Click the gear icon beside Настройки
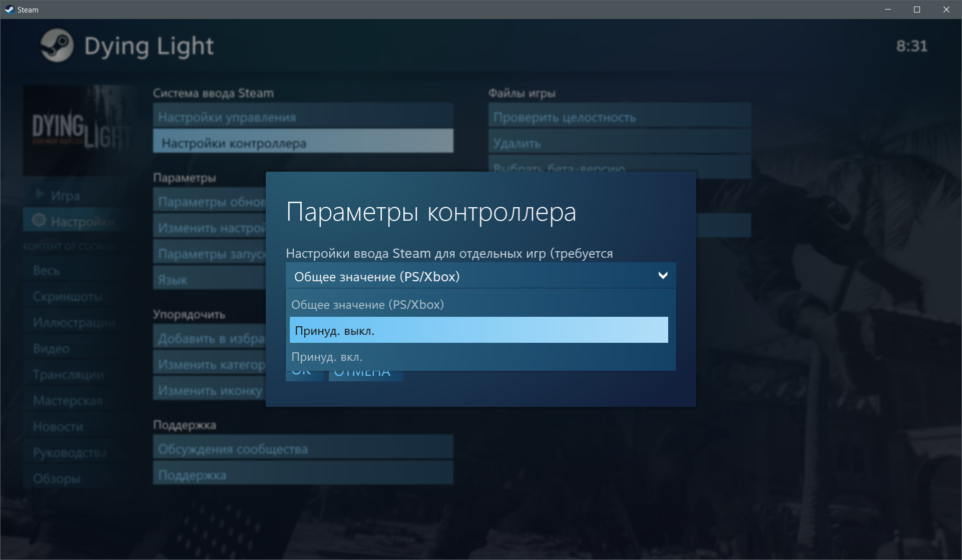Viewport: 962px width, 560px height. 39,220
